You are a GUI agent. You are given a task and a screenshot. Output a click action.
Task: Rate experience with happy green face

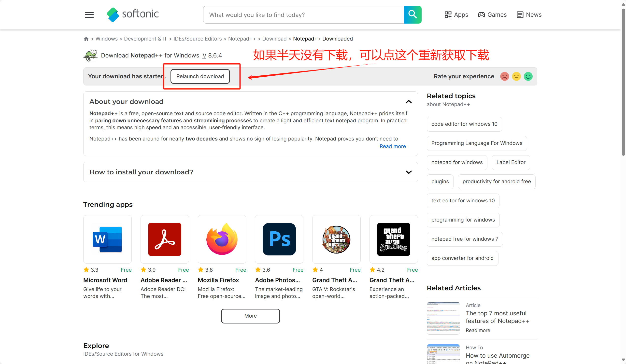(x=528, y=76)
